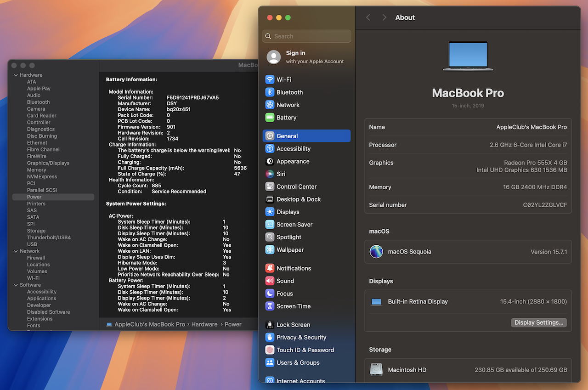Select the Wallpaper icon in sidebar

[x=270, y=250]
